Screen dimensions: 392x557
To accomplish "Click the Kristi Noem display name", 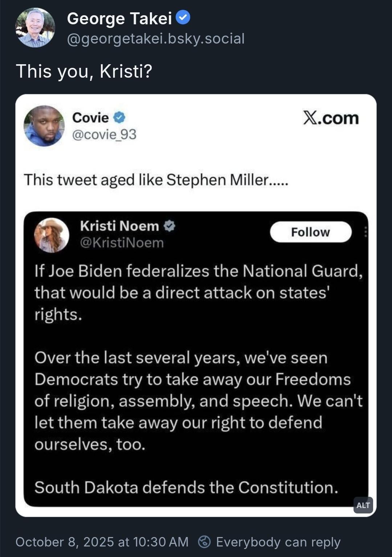I will coord(119,226).
